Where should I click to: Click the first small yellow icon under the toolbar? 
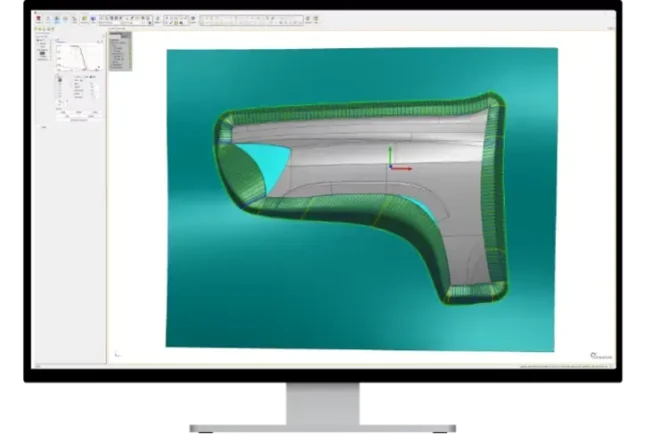(x=36, y=29)
